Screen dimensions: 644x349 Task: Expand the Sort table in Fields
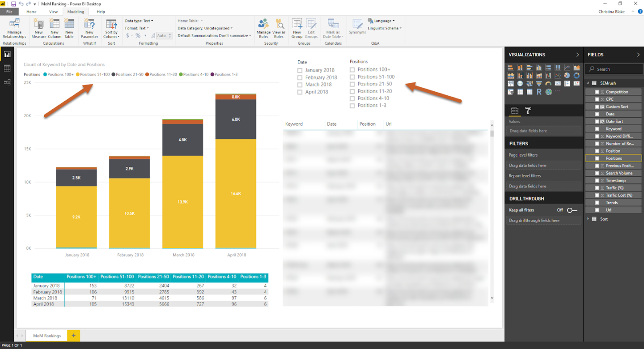point(588,219)
